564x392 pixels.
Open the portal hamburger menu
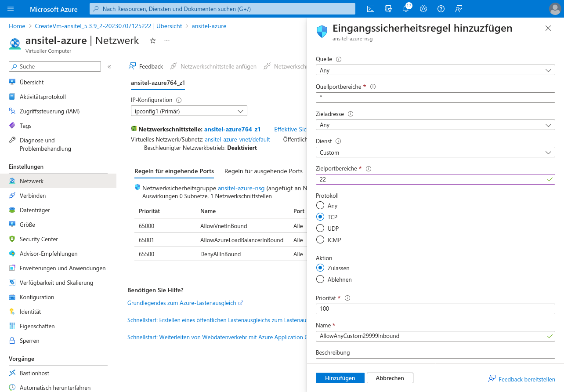tap(11, 9)
